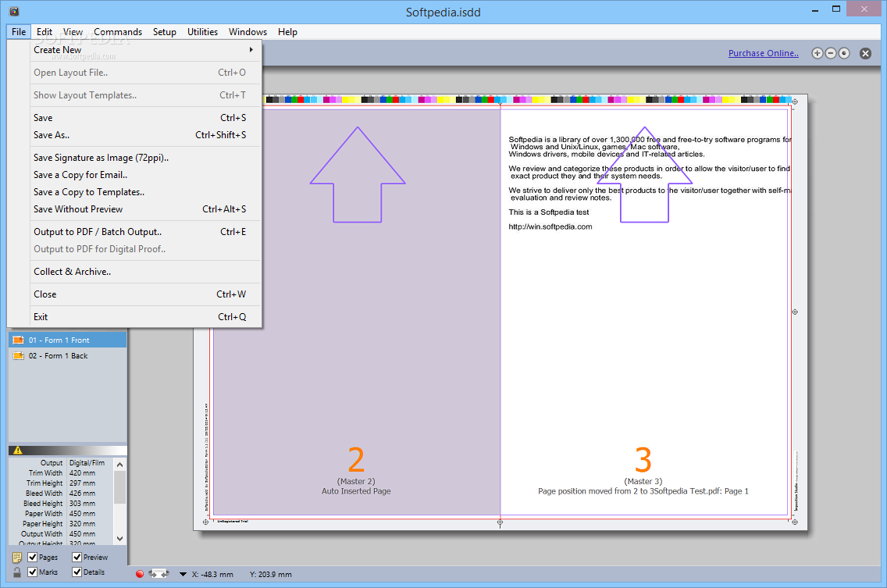Image resolution: width=887 pixels, height=588 pixels.
Task: Expand the Create New submenu arrow
Action: tap(251, 50)
